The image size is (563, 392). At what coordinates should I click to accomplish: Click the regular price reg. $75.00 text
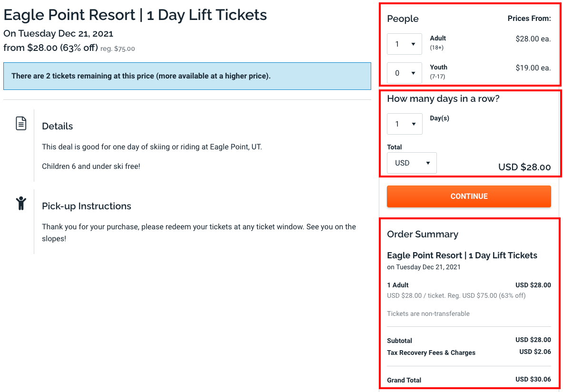click(x=118, y=49)
